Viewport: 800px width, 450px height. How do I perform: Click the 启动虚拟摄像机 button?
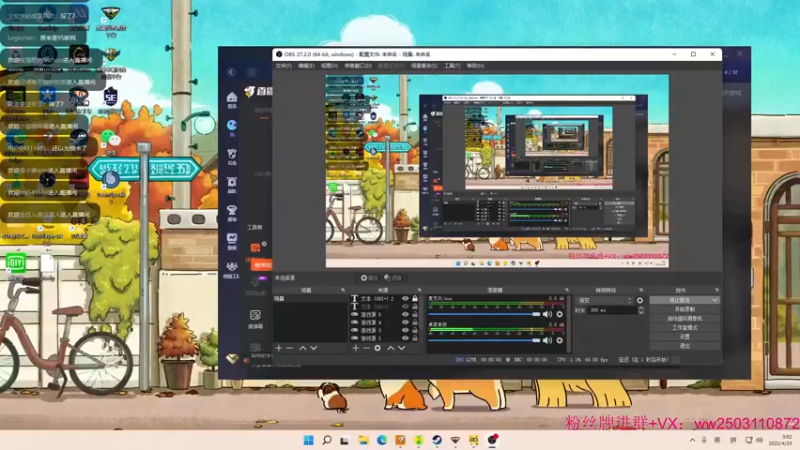pos(684,318)
